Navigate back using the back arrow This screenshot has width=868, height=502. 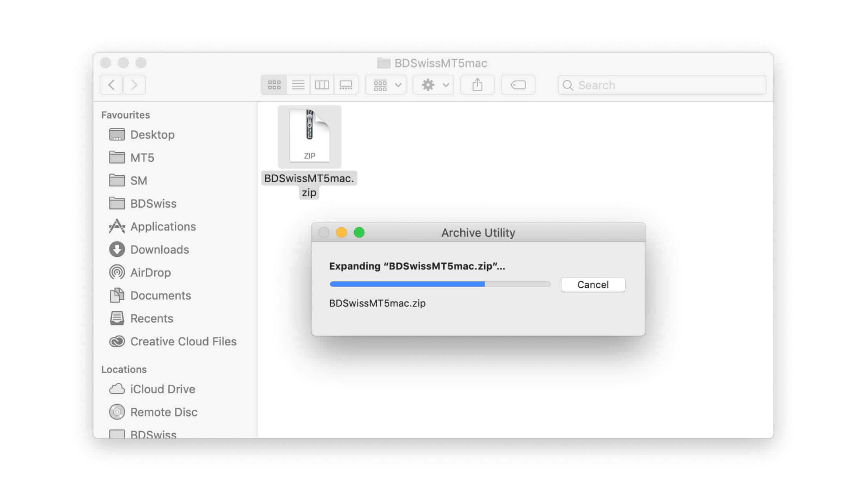pos(111,85)
